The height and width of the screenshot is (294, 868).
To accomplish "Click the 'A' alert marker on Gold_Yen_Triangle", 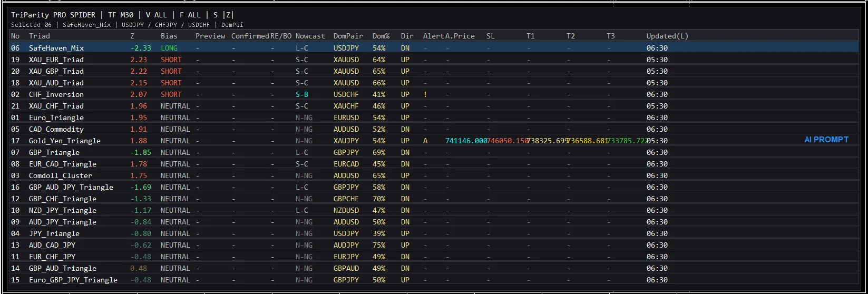I will pos(425,141).
